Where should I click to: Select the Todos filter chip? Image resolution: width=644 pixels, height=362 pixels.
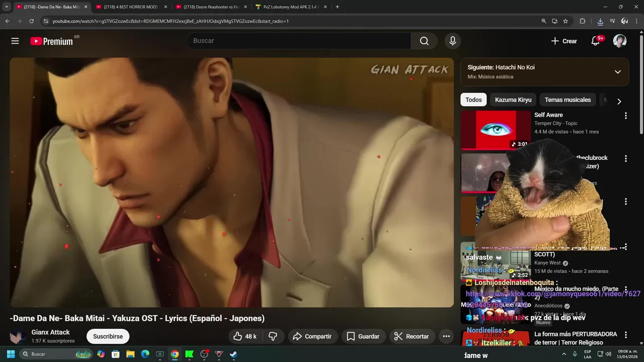click(473, 100)
